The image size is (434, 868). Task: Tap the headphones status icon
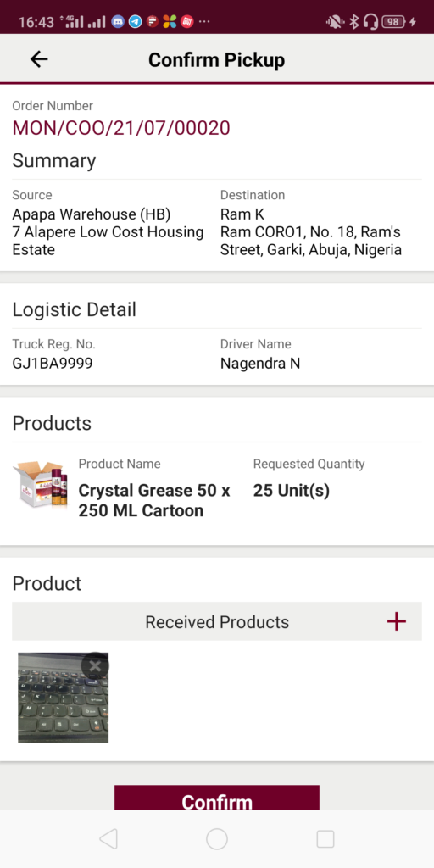tap(371, 21)
